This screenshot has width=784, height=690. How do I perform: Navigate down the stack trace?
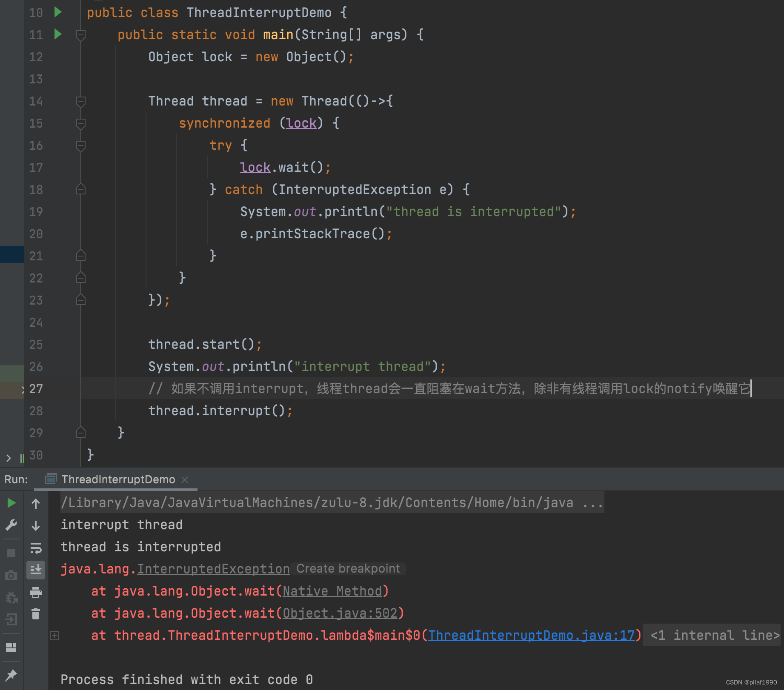tap(36, 526)
